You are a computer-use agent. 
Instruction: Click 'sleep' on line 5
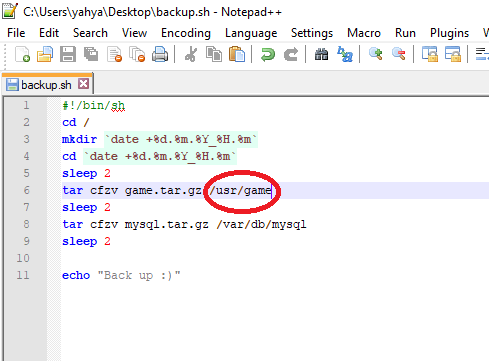click(80, 174)
